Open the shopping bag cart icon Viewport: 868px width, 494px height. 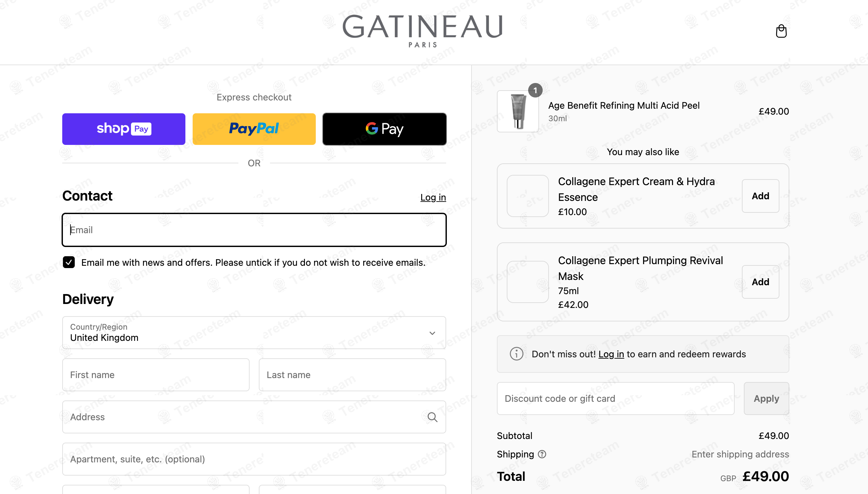pyautogui.click(x=781, y=31)
